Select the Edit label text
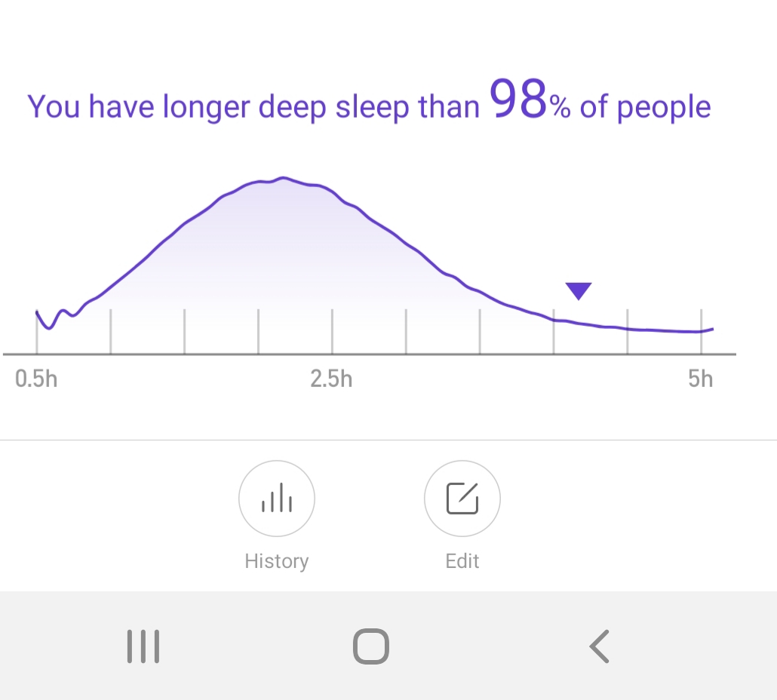 coord(462,561)
